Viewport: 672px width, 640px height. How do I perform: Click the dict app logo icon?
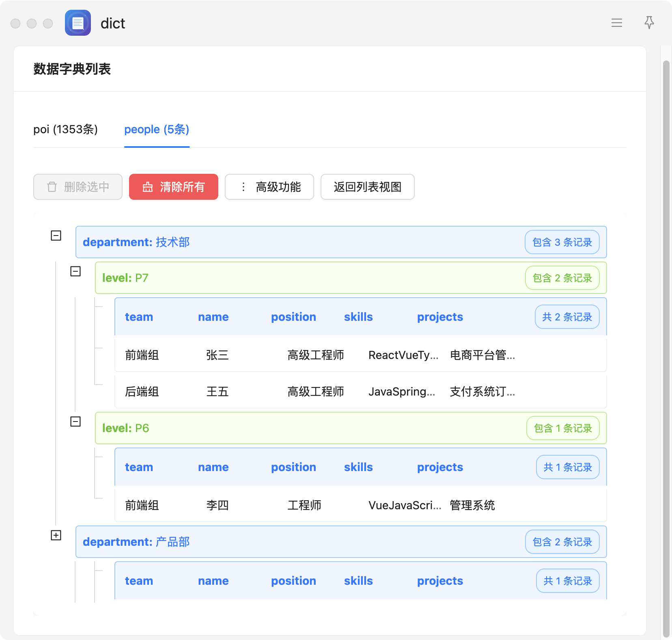tap(78, 23)
